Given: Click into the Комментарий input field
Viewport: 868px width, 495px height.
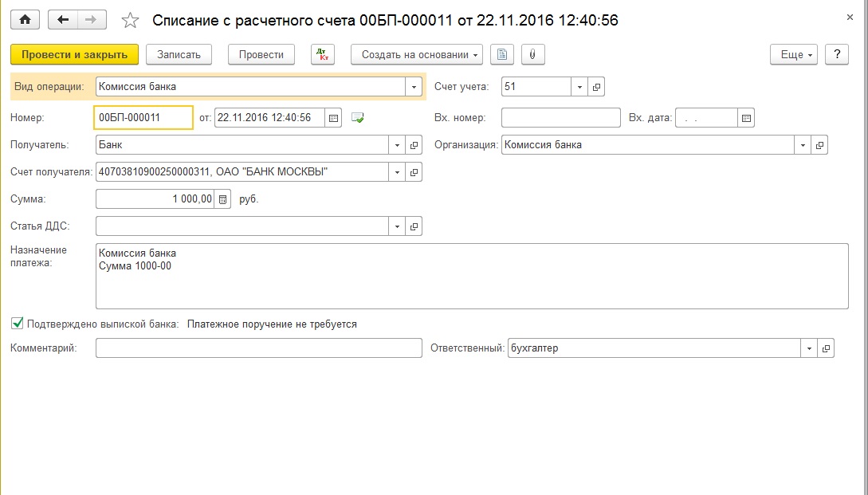Looking at the screenshot, I should tap(258, 348).
